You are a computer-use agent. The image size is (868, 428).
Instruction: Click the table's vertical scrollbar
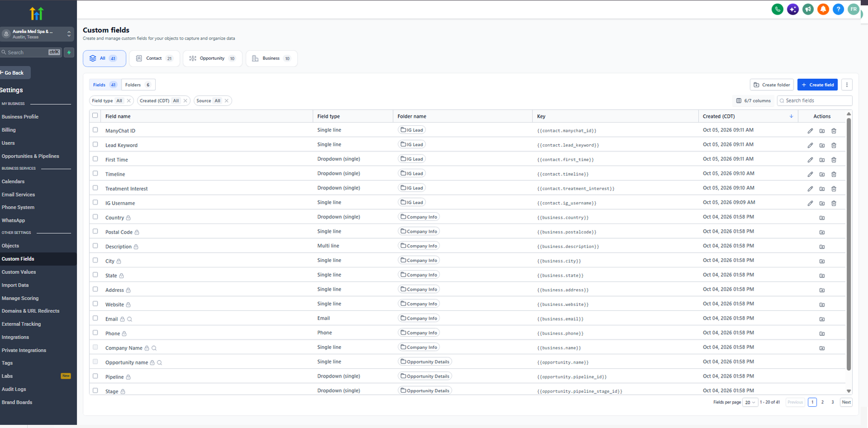point(849,244)
